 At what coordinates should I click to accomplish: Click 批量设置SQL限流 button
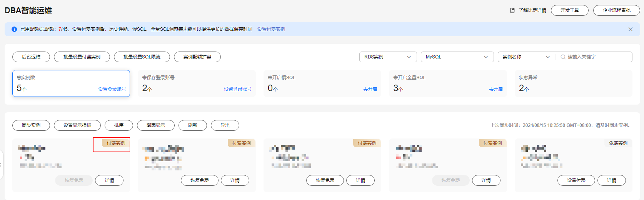[142, 57]
